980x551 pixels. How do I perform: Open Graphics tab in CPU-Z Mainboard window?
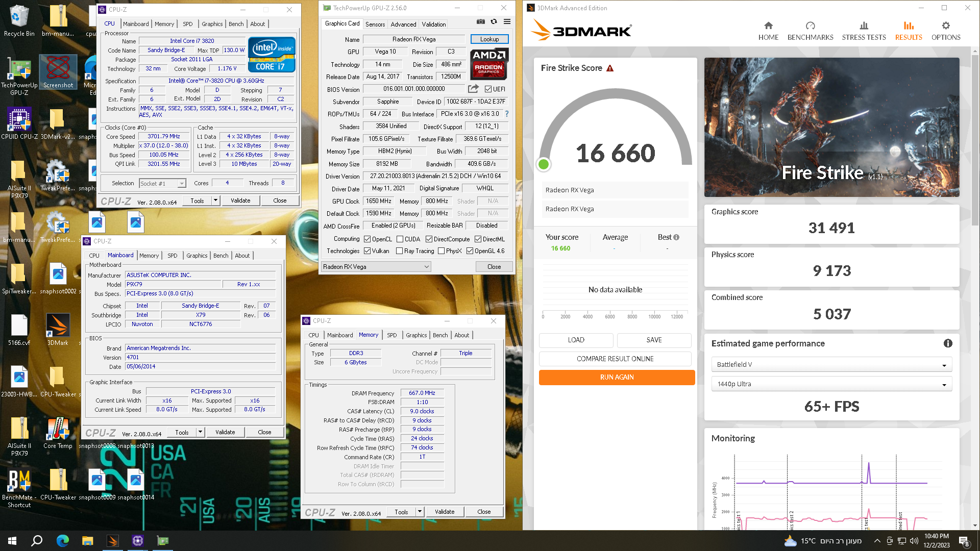(x=197, y=256)
